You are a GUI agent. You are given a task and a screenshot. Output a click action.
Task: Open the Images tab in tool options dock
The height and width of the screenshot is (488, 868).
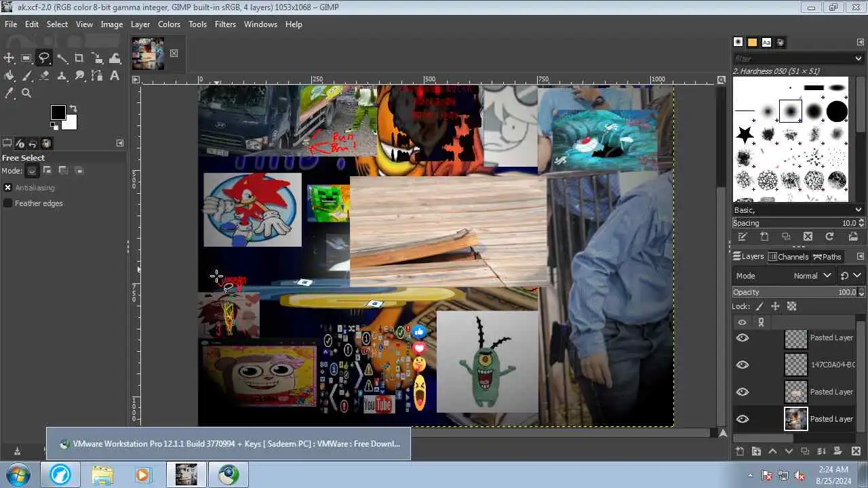pyautogui.click(x=46, y=144)
